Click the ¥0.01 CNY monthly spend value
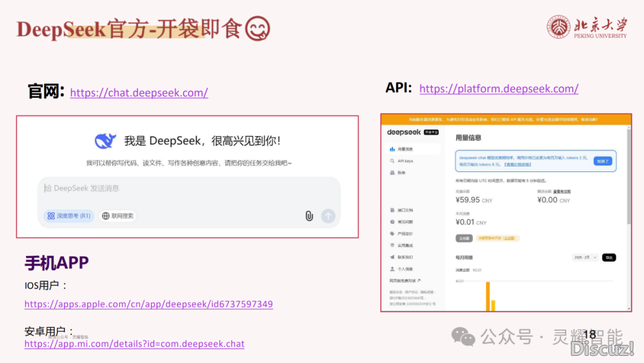 point(470,223)
